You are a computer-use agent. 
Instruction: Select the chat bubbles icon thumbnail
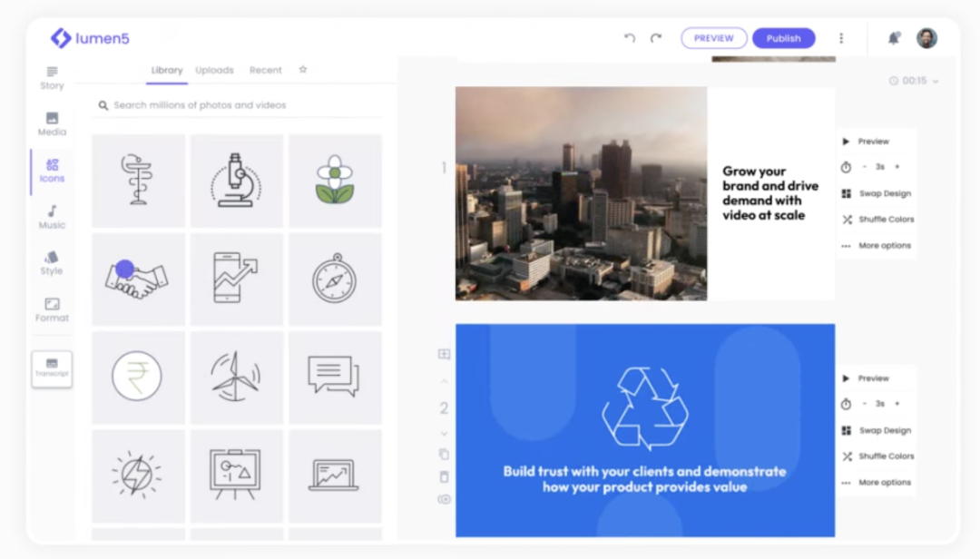click(x=335, y=378)
